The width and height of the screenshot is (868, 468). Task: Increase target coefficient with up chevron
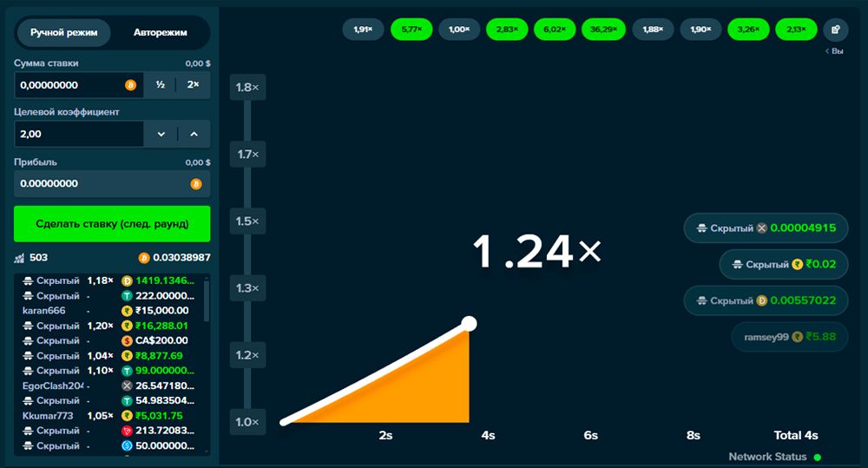tap(194, 134)
